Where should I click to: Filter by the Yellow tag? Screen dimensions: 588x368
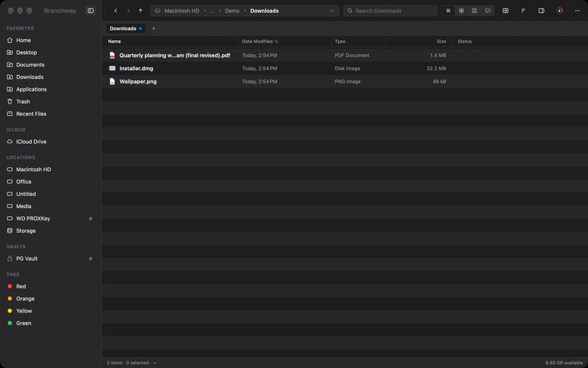click(x=51, y=311)
